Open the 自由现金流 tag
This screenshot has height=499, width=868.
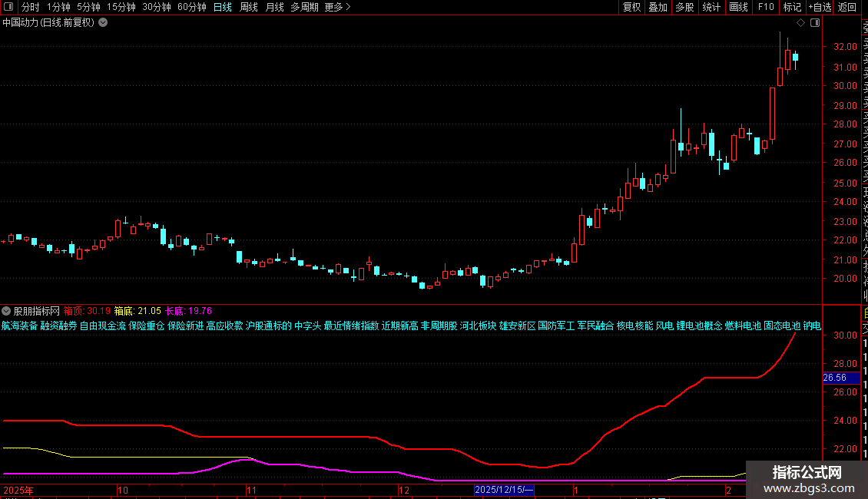[103, 326]
